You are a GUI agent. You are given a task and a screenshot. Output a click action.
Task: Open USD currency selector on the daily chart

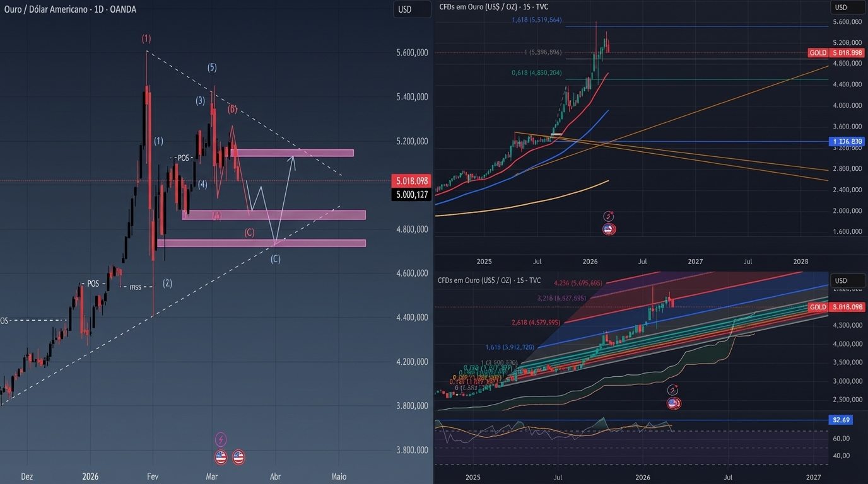(x=404, y=9)
